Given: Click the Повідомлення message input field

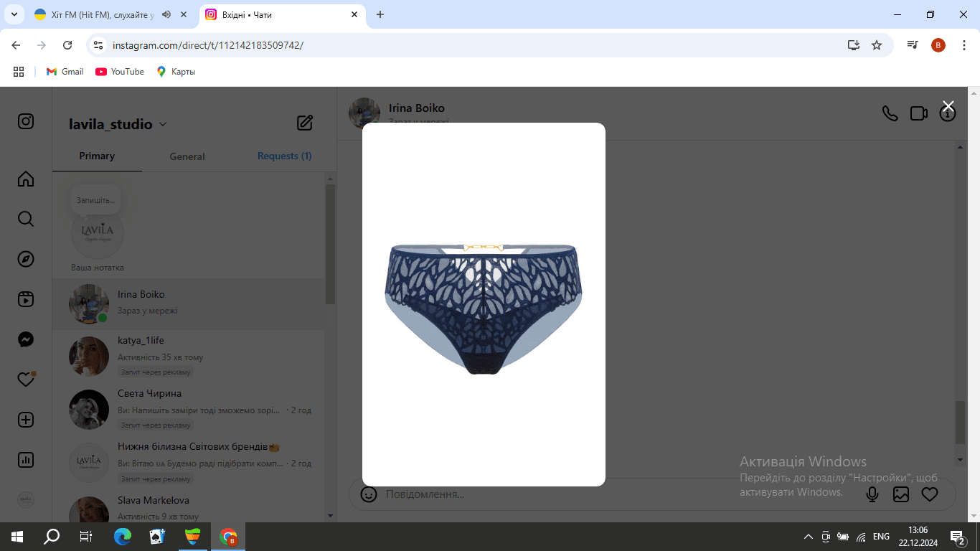Looking at the screenshot, I should (617, 494).
